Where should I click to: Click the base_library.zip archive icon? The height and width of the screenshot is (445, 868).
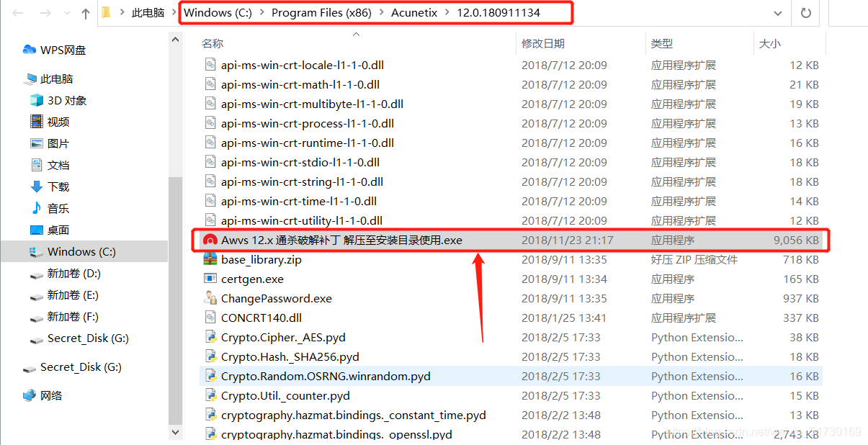point(210,259)
